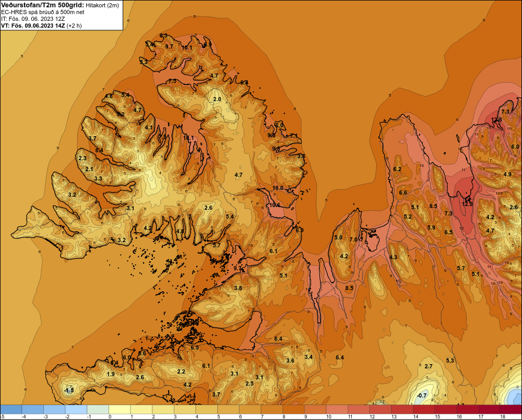The height and width of the screenshot is (420, 522).
Task: Select the 7.0 temperature reading
Action: [353, 239]
